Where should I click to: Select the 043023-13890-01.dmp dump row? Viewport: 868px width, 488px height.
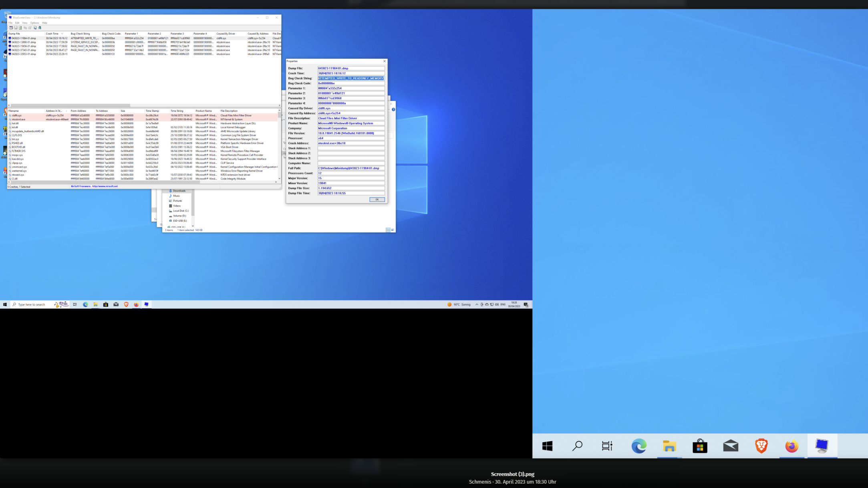[x=24, y=42]
